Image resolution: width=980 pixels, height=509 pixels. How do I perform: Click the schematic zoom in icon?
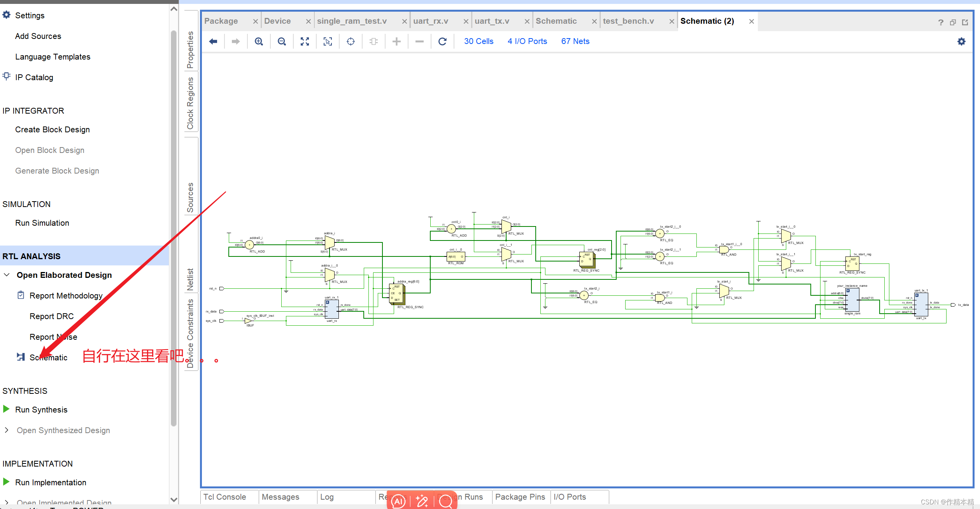(259, 41)
